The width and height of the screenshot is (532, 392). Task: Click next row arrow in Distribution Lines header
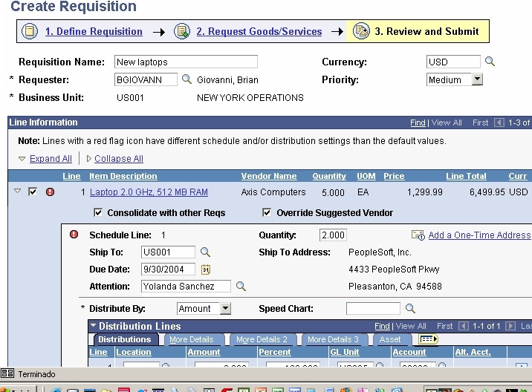tap(510, 326)
